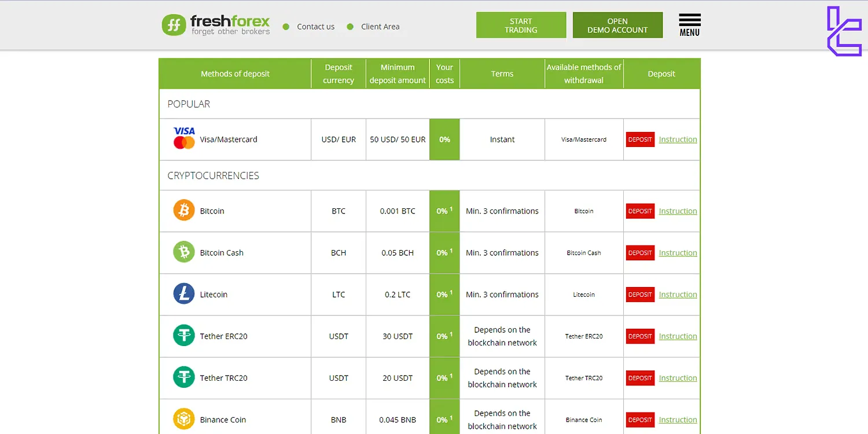The height and width of the screenshot is (434, 868).
Task: Click the Terms column header
Action: (x=502, y=73)
